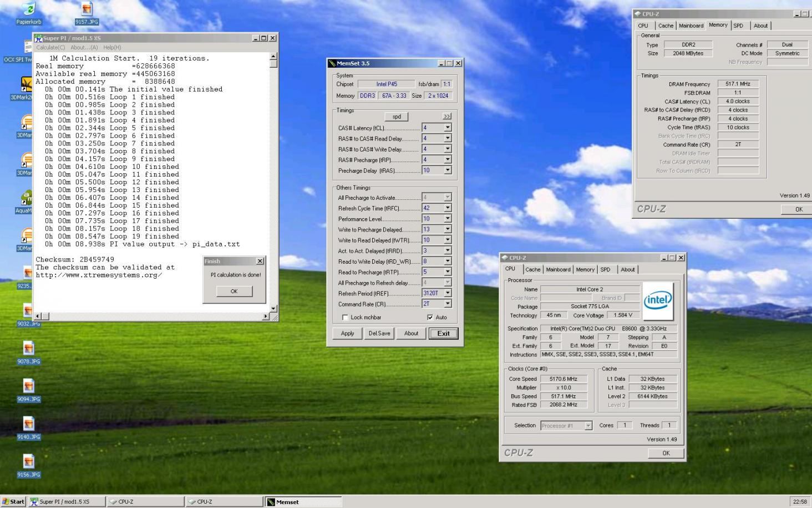
Task: Open the Performance Level dropdown
Action: 448,218
